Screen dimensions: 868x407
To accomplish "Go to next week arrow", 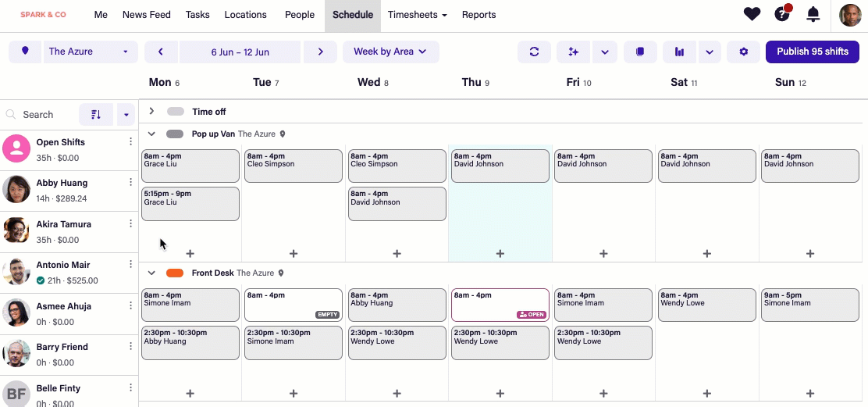I will click(320, 52).
